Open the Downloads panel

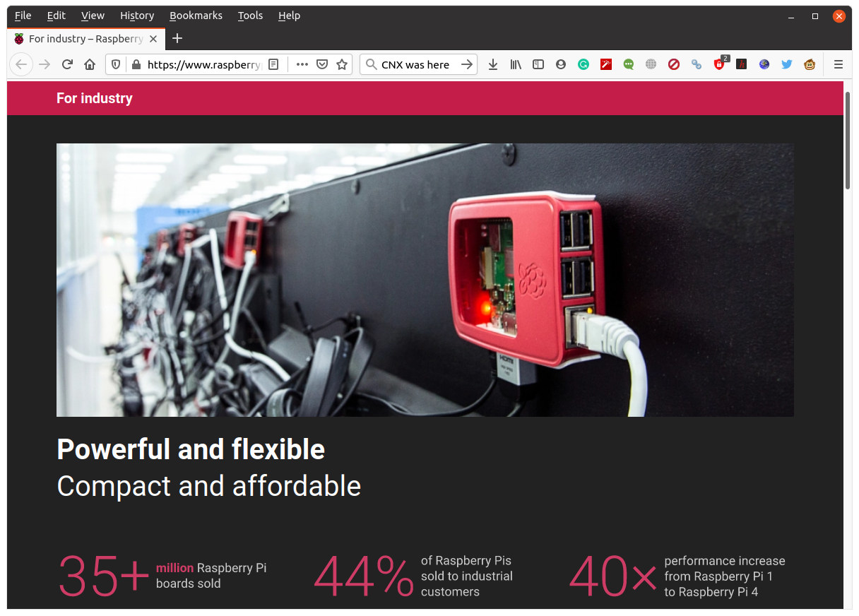click(493, 64)
